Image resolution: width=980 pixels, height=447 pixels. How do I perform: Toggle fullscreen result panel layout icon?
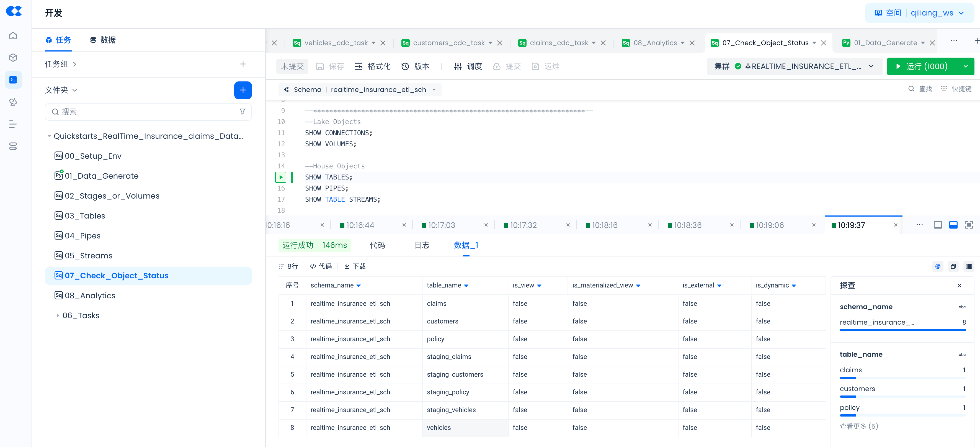pyautogui.click(x=969, y=225)
